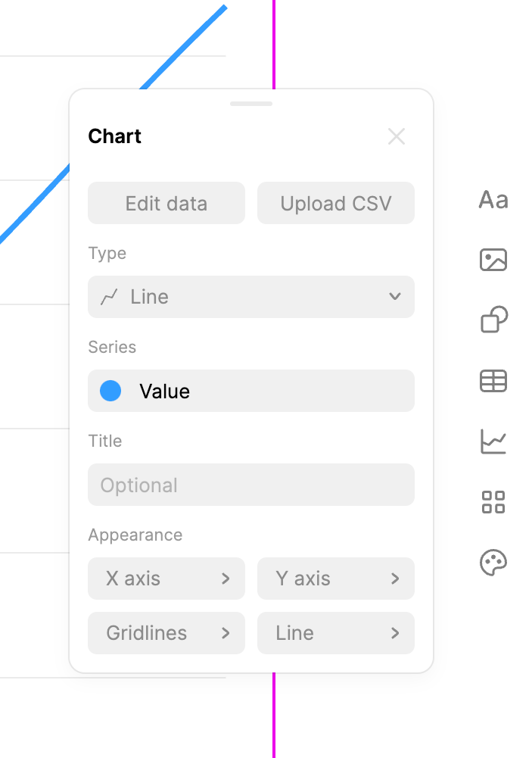Click the line chart icon inside the Type dropdown
Viewport: 532px width, 758px height.
[108, 297]
